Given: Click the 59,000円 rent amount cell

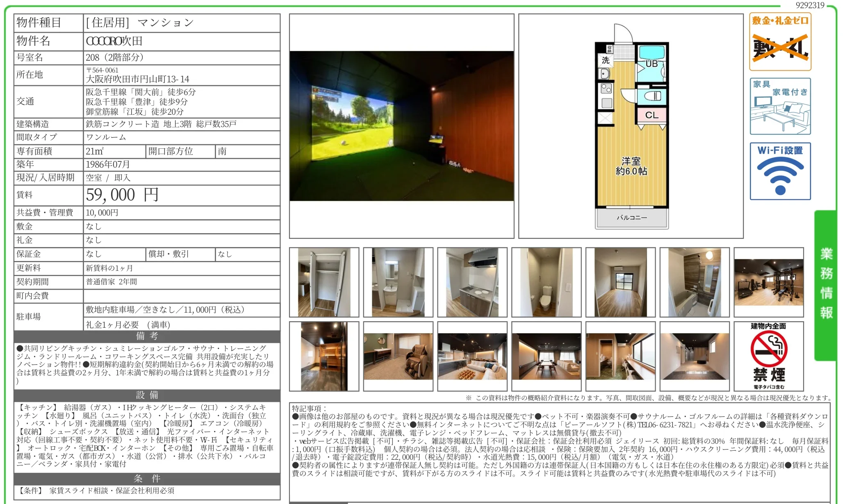Looking at the screenshot, I should 121,195.
